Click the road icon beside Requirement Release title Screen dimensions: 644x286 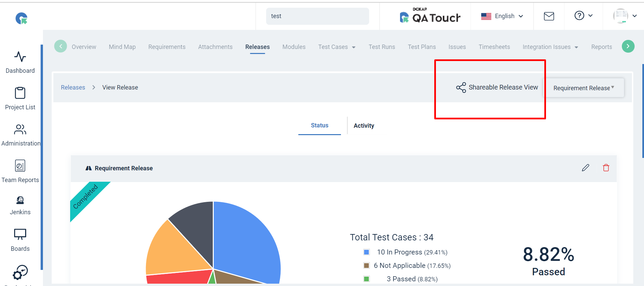(89, 168)
